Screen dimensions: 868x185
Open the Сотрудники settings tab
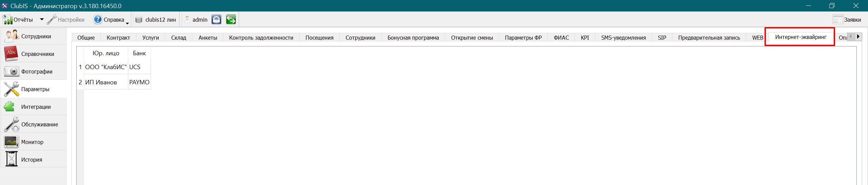(361, 38)
